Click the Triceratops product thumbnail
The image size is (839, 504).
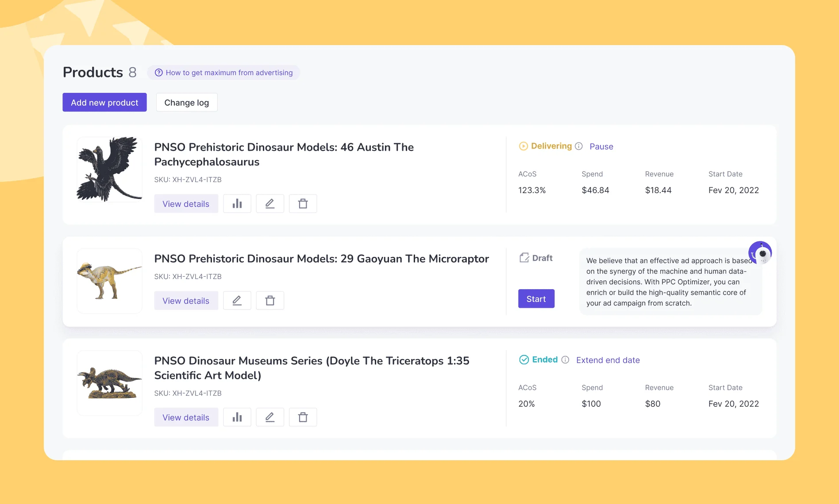109,383
